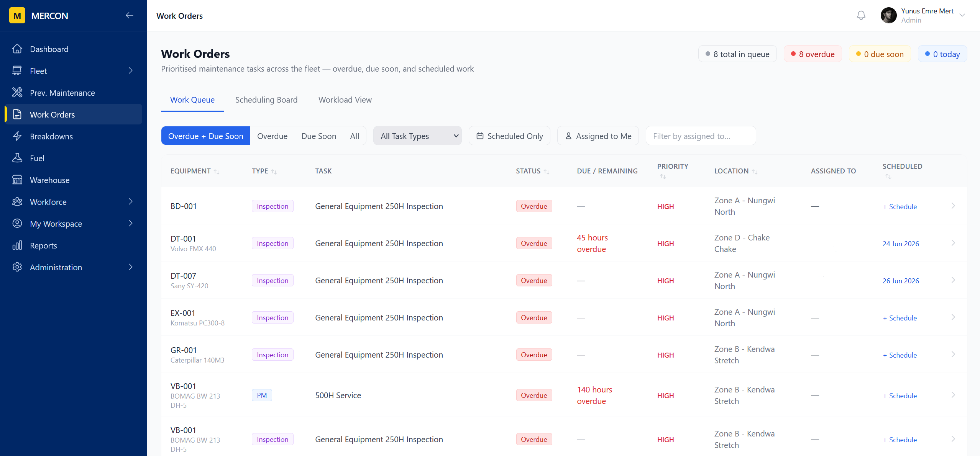Click the MERCON logo icon
The width and height of the screenshot is (980, 456).
coord(17,16)
